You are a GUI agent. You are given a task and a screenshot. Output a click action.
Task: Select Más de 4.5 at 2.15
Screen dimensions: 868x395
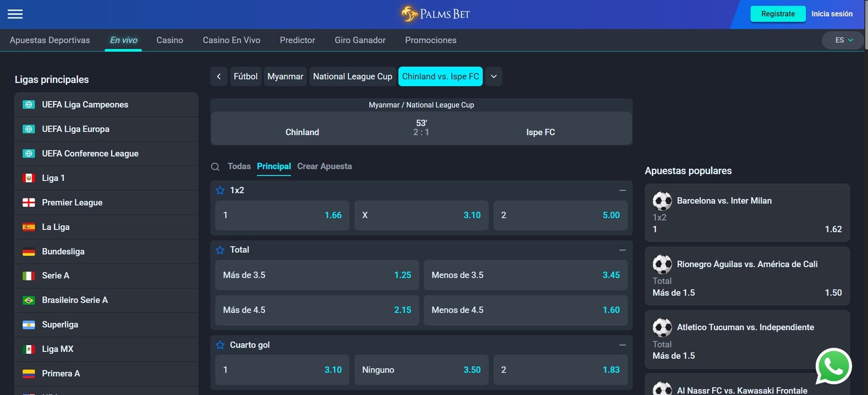317,310
